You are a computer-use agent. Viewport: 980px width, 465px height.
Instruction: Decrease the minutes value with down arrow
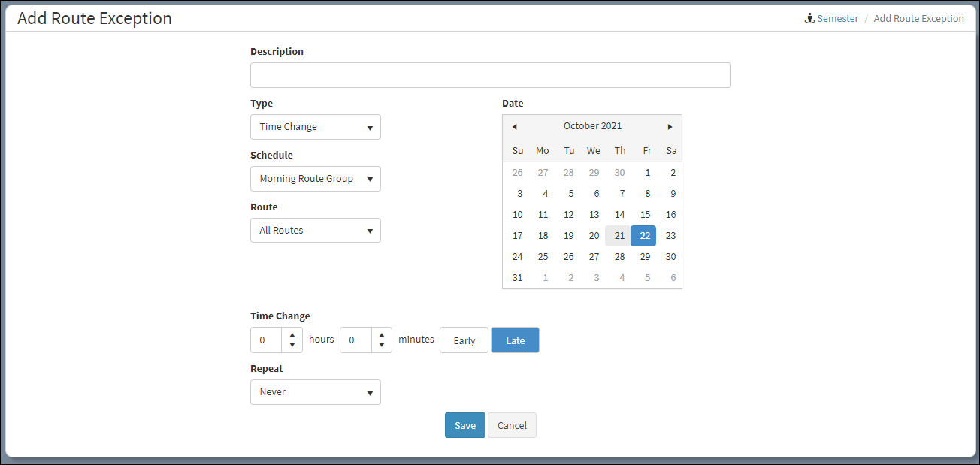tap(382, 346)
